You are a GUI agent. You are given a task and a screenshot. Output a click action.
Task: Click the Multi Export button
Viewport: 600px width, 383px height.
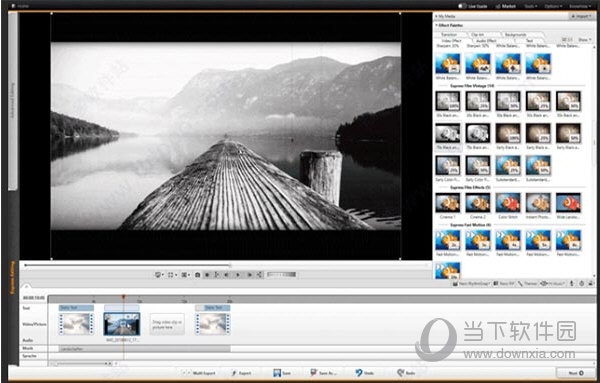200,373
